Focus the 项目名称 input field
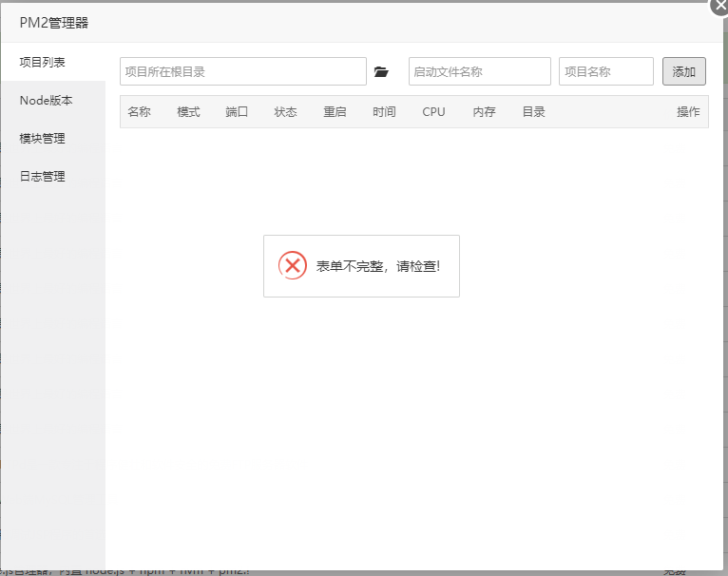 (x=606, y=71)
